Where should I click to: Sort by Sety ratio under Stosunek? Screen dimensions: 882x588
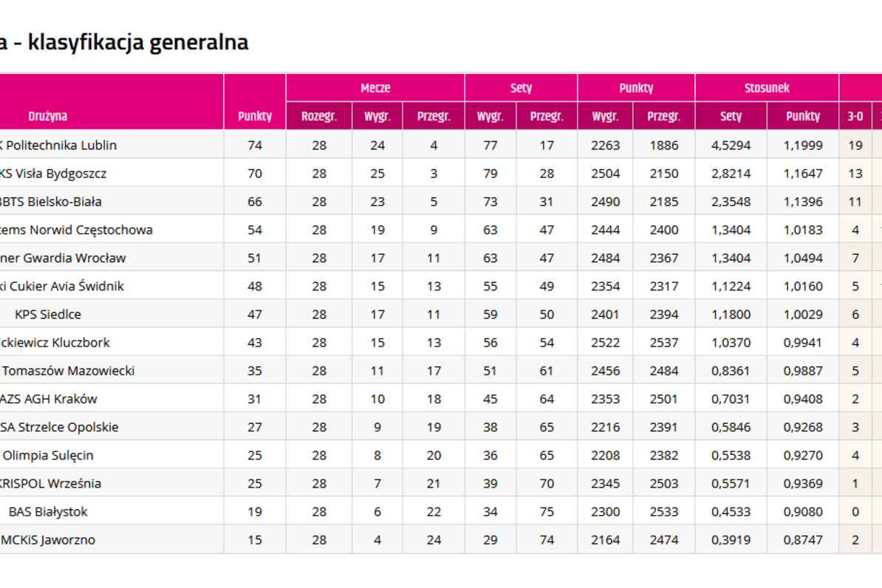click(731, 116)
